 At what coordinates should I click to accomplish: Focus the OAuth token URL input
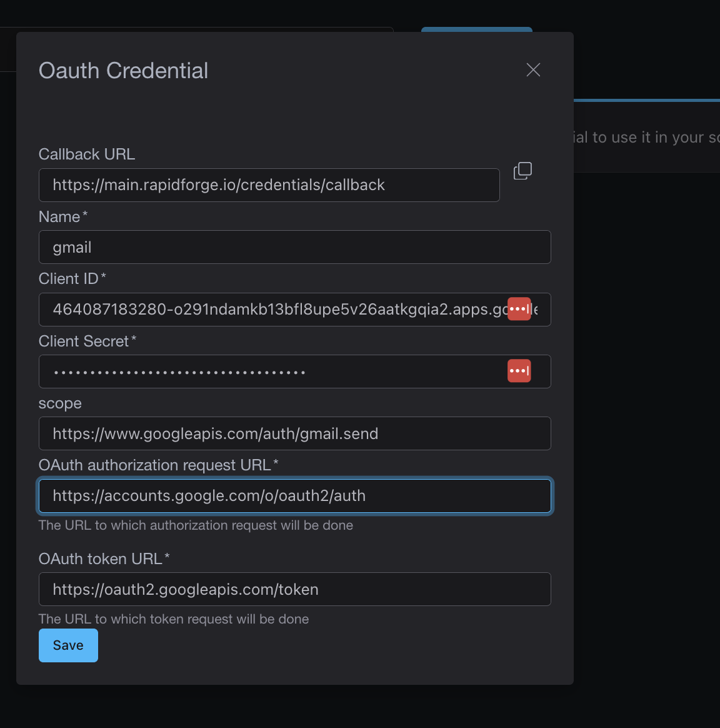(x=294, y=589)
